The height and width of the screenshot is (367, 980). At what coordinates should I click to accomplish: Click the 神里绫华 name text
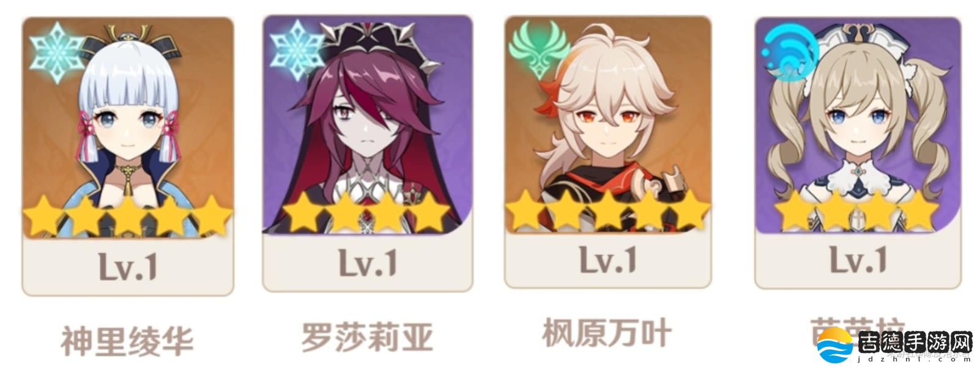[127, 341]
